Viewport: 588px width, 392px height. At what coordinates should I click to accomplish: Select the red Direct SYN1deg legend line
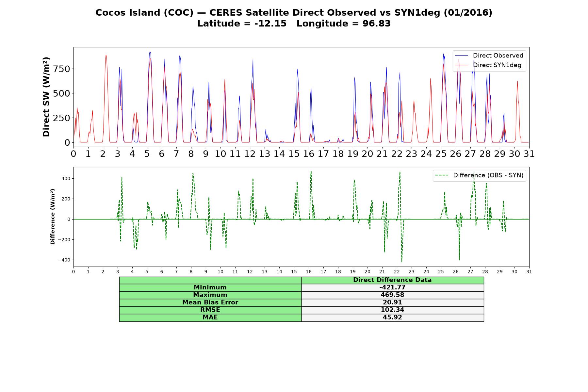[462, 65]
